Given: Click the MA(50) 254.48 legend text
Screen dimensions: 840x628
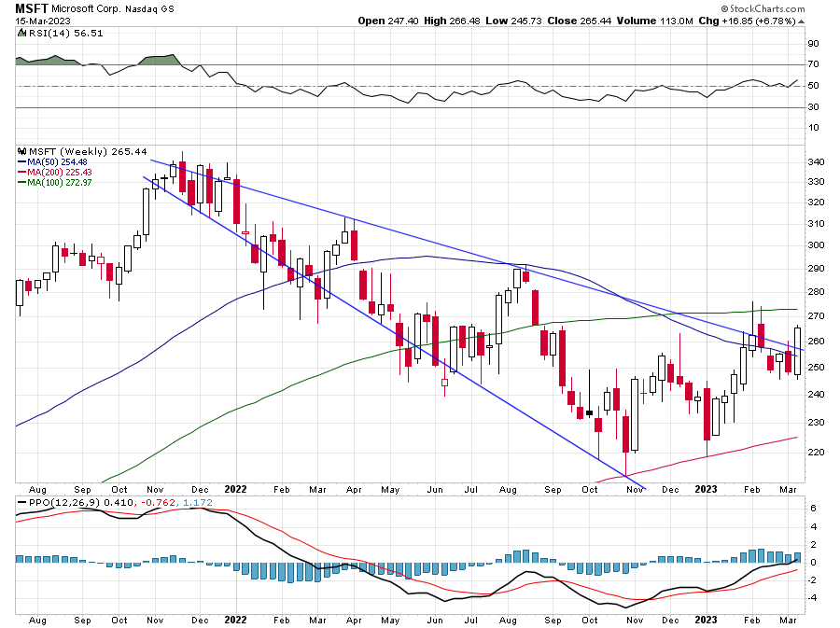Looking at the screenshot, I should pos(57,161).
